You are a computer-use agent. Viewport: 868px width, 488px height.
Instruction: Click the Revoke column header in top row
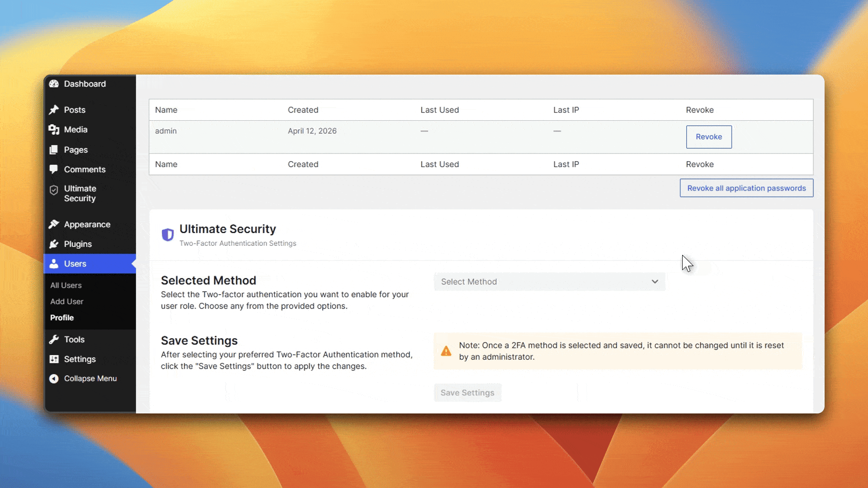pos(700,110)
